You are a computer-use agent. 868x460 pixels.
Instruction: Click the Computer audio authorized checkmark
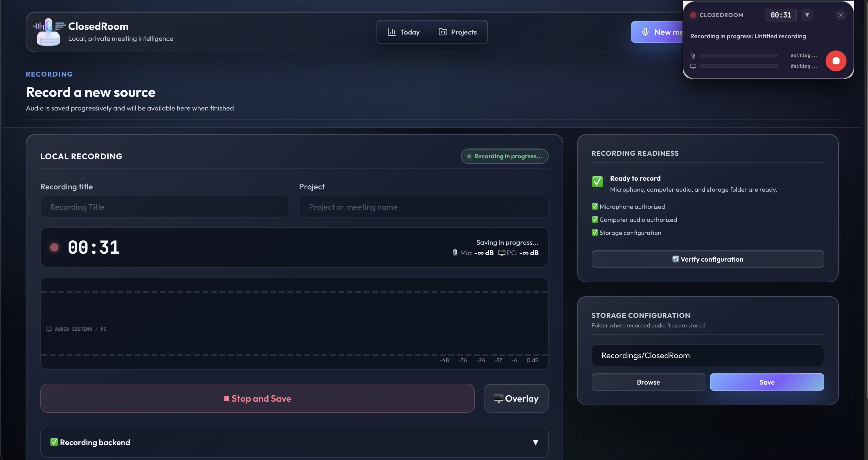click(595, 220)
